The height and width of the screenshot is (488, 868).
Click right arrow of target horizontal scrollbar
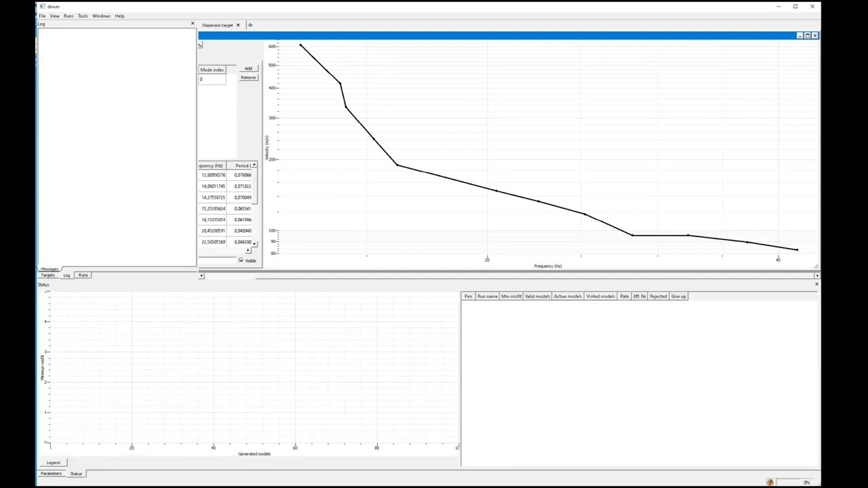pyautogui.click(x=816, y=275)
